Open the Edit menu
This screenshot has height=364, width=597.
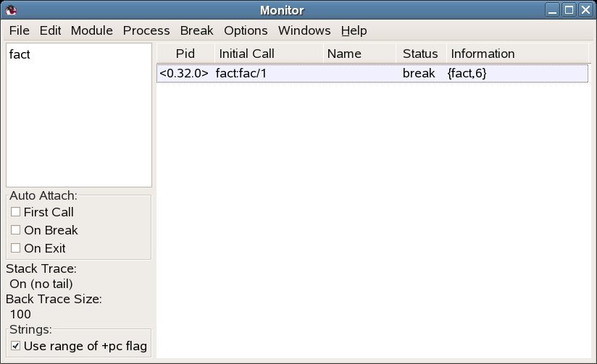[51, 30]
